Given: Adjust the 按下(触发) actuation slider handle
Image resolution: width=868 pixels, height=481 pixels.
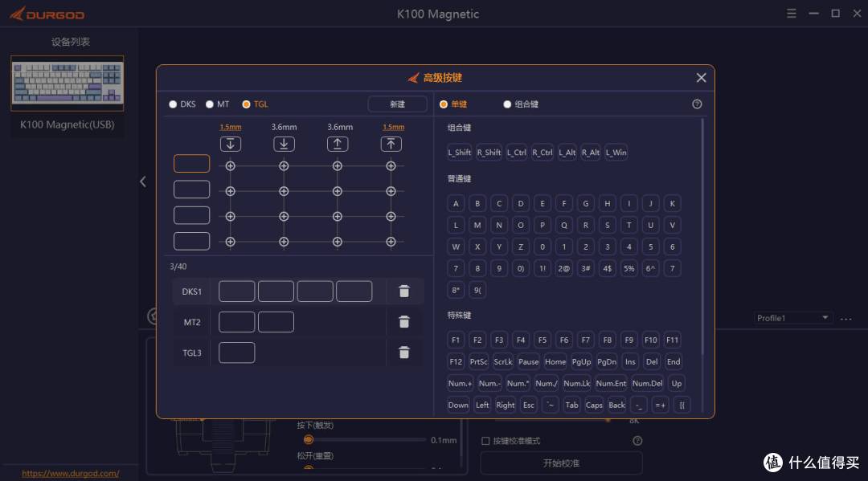Looking at the screenshot, I should click(309, 439).
